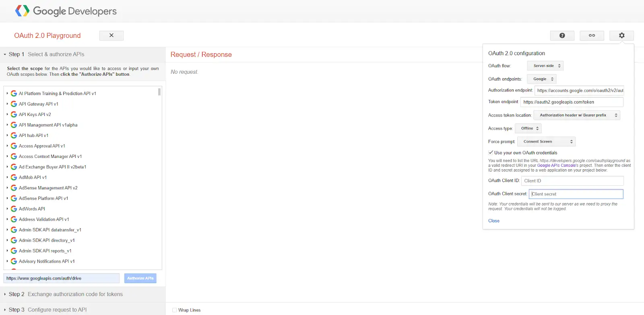Expand the AdWords API tree arrow

[7, 209]
